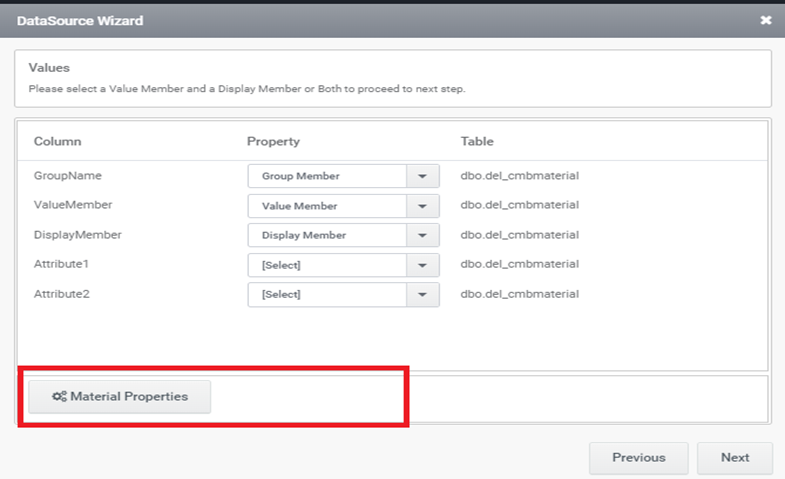785x479 pixels.
Task: Click the Attribute1 [Select] field
Action: 326,265
